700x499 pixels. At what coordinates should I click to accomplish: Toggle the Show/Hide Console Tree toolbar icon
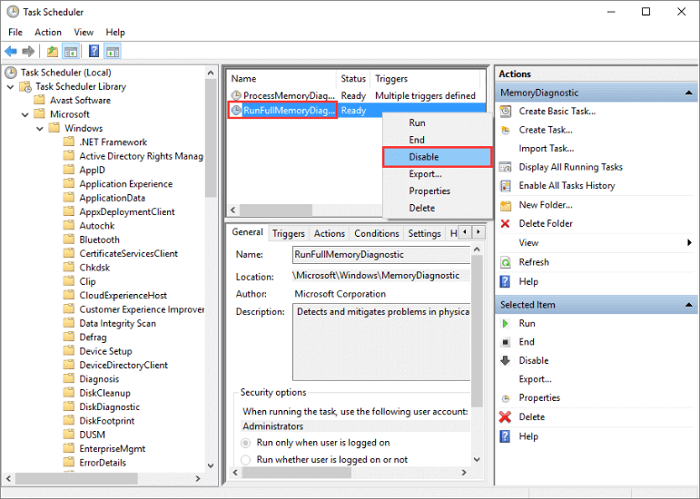(71, 51)
